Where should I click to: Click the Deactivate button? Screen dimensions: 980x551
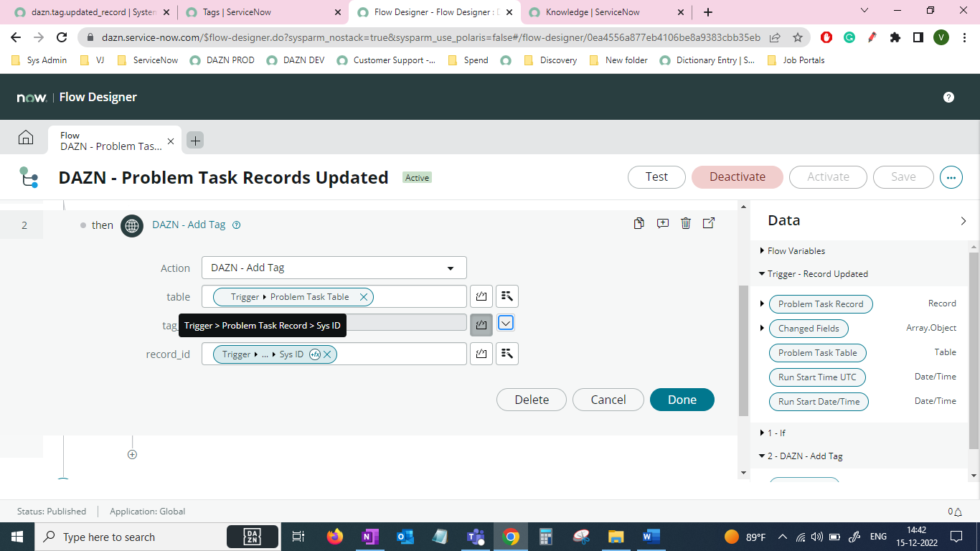click(x=738, y=177)
